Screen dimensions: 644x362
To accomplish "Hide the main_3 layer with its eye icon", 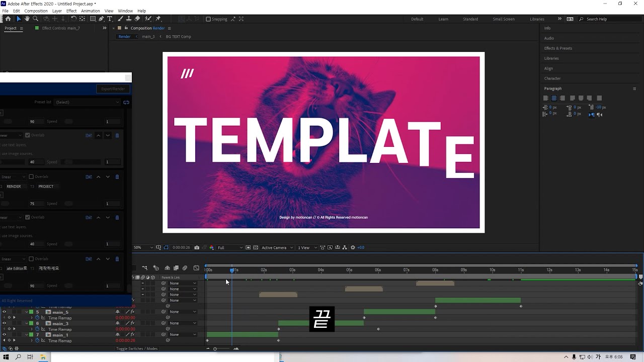I will [4, 323].
